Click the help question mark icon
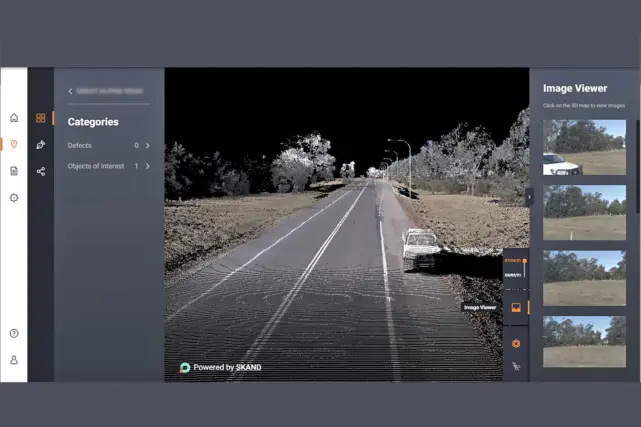 point(14,333)
